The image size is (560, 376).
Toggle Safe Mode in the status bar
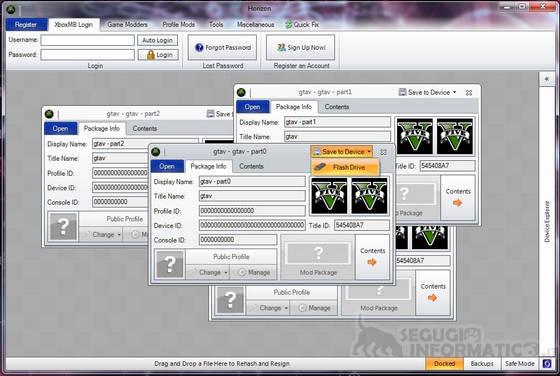(x=520, y=364)
